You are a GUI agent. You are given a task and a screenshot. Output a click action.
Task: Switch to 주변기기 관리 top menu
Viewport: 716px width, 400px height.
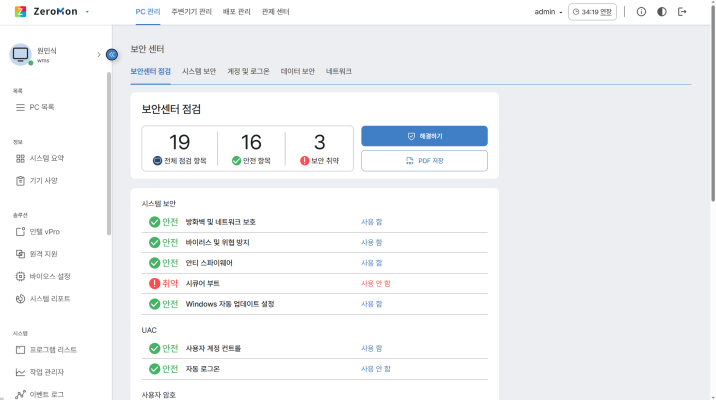pyautogui.click(x=191, y=12)
